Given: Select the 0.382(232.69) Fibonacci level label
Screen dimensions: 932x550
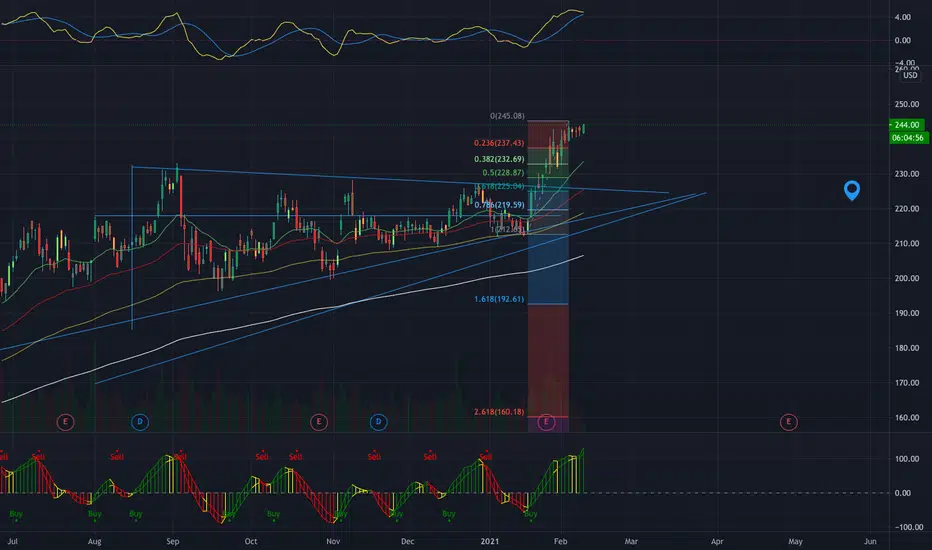Looking at the screenshot, I should (499, 159).
